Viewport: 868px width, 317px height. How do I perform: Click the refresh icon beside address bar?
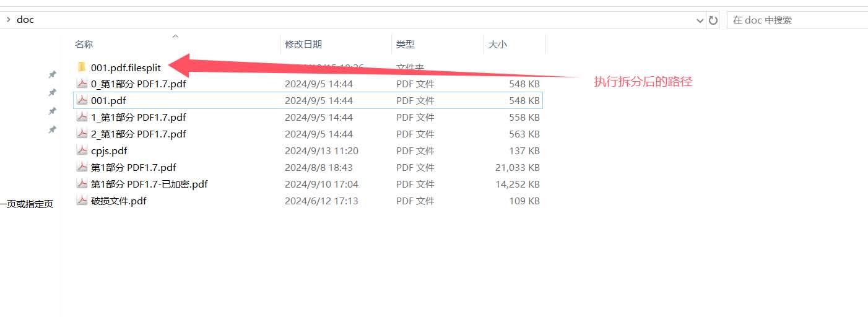tap(713, 20)
